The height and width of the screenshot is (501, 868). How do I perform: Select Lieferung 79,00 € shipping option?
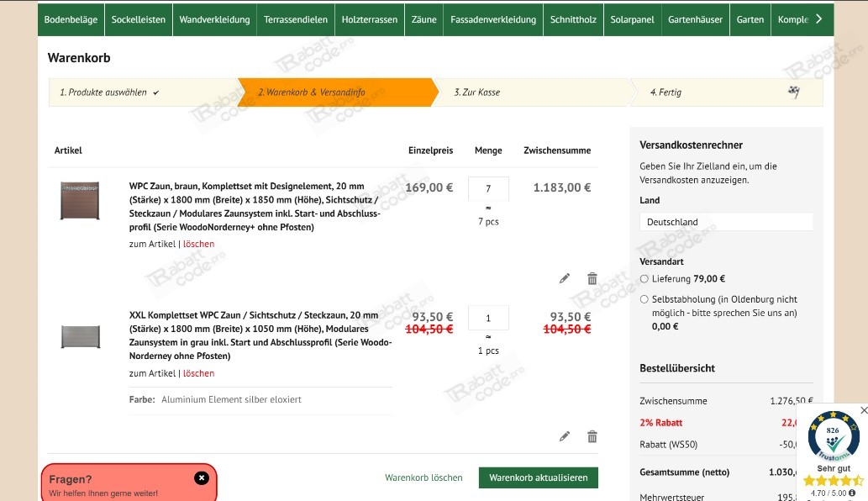[x=644, y=279]
